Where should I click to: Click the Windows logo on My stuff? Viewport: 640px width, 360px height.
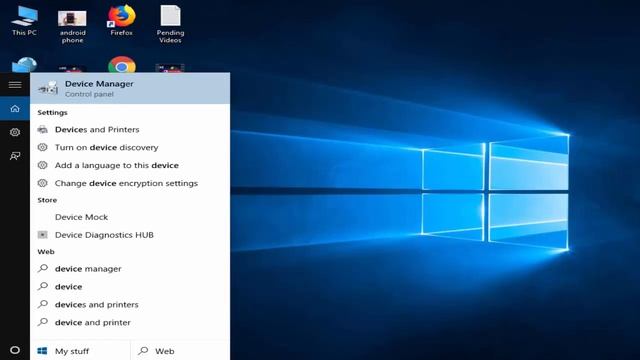(x=42, y=351)
